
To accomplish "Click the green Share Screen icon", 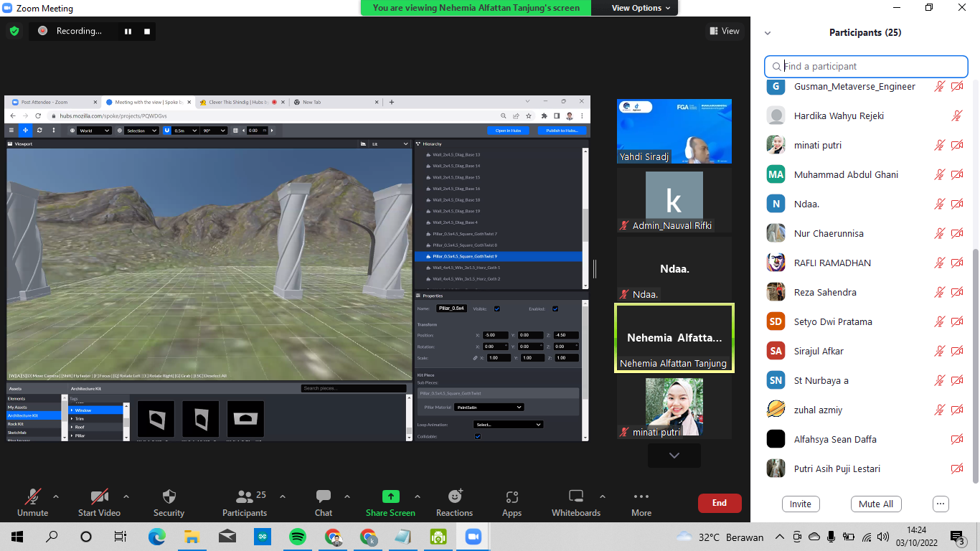I will tap(390, 496).
